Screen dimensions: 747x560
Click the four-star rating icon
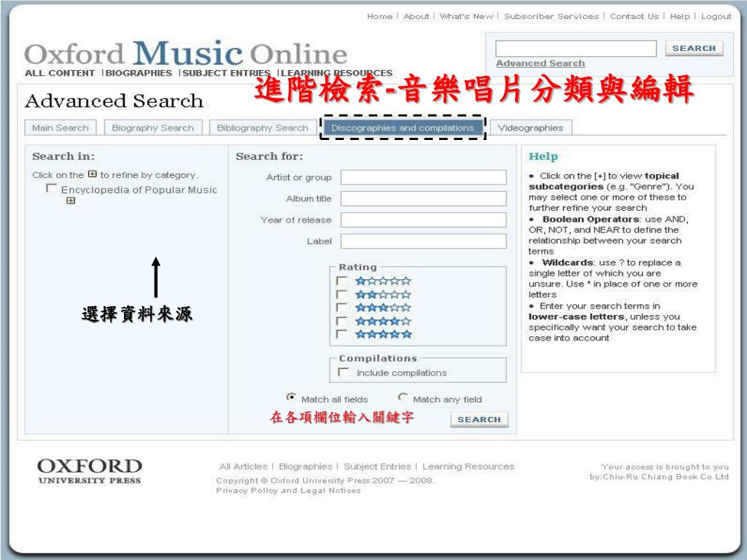coord(383,321)
